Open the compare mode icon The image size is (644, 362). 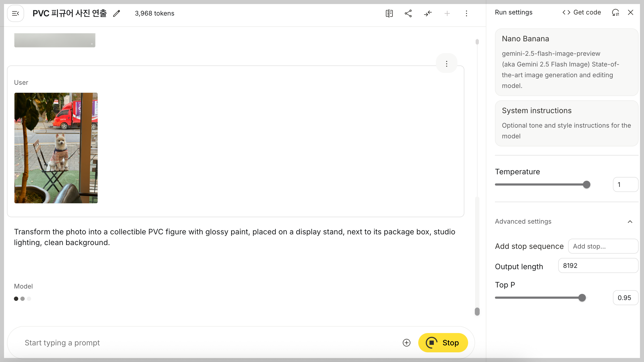pyautogui.click(x=389, y=13)
